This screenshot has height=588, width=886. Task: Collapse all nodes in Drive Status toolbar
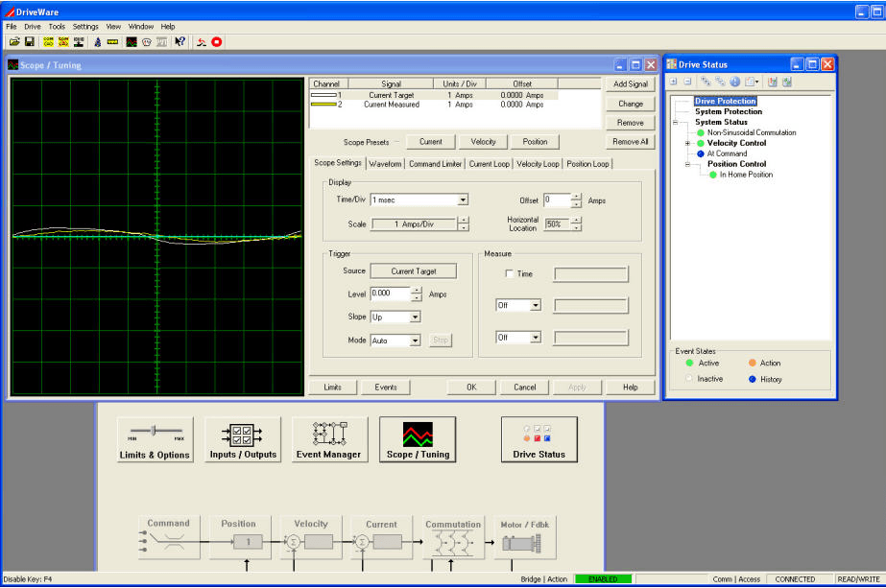[687, 82]
